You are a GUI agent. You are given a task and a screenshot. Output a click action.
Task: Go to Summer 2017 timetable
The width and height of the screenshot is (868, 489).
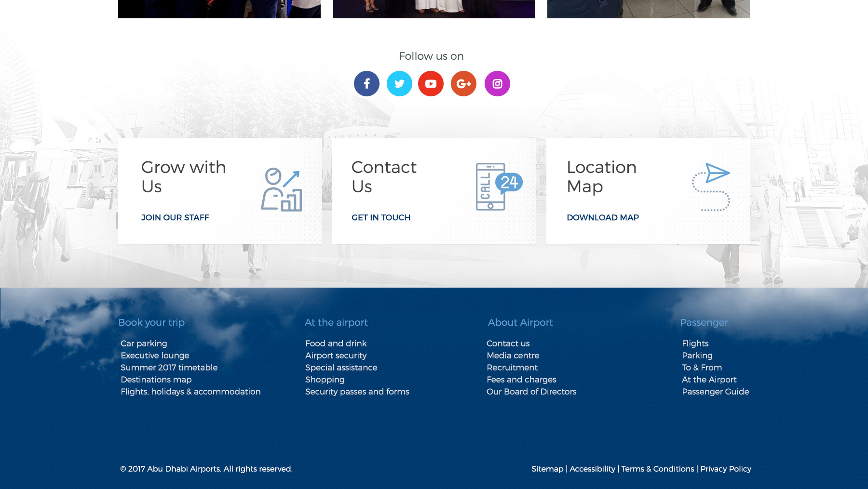[169, 368]
